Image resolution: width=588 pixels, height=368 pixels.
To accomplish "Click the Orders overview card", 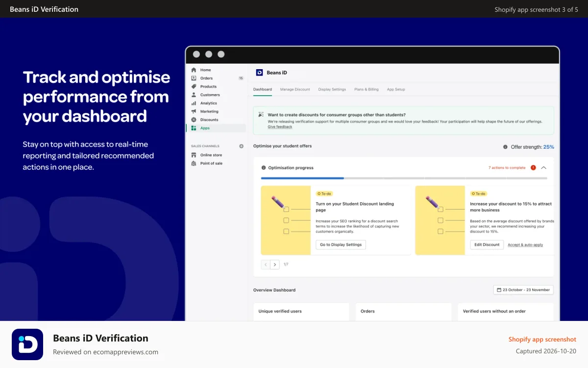I will pyautogui.click(x=403, y=312).
